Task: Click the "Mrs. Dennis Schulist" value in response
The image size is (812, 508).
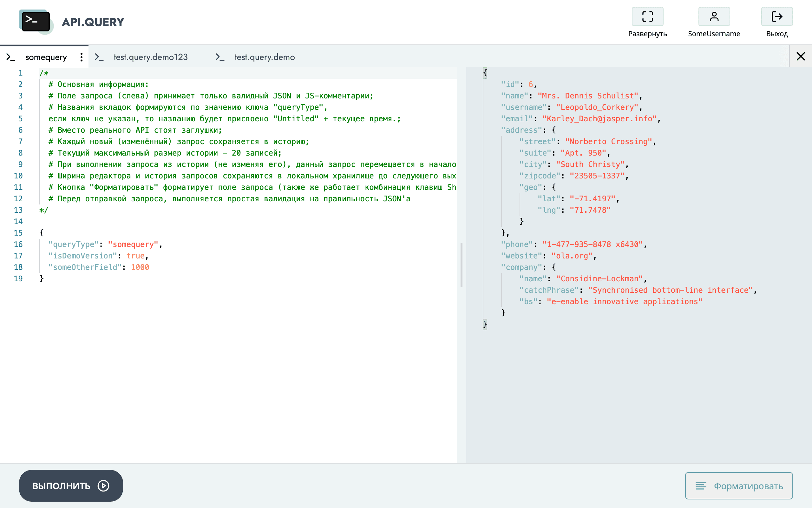Action: 587,96
